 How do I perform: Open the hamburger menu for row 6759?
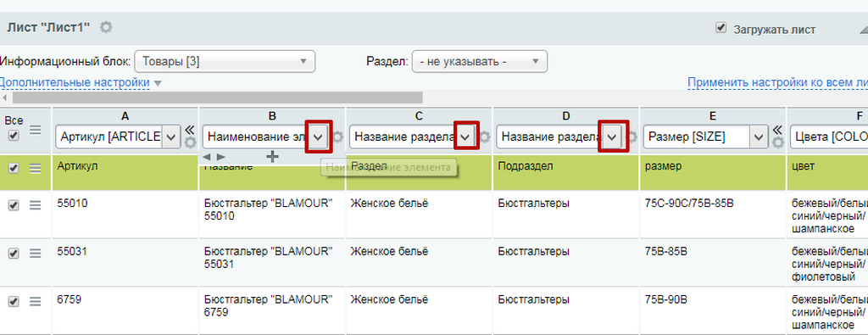(x=36, y=302)
